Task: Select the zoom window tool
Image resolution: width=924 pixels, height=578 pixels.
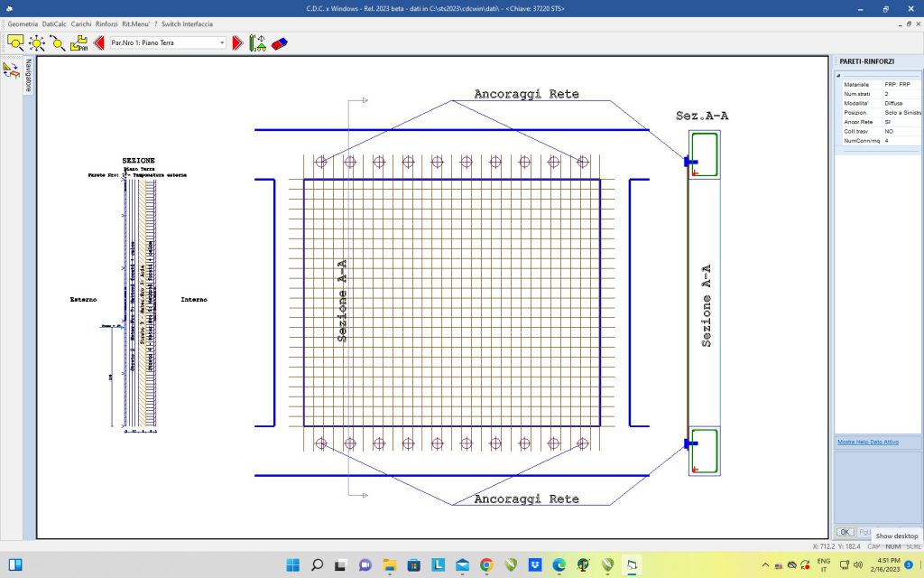Action: point(15,42)
